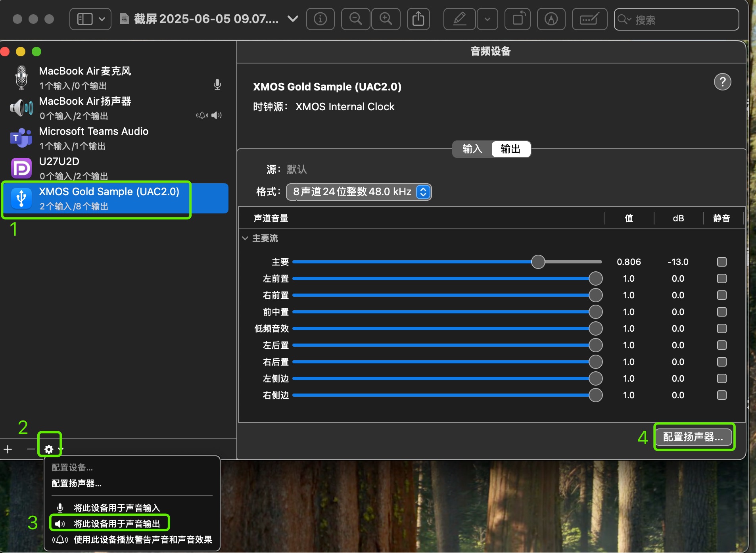Show the Preview inspector info
The width and height of the screenshot is (756, 553).
(x=320, y=19)
